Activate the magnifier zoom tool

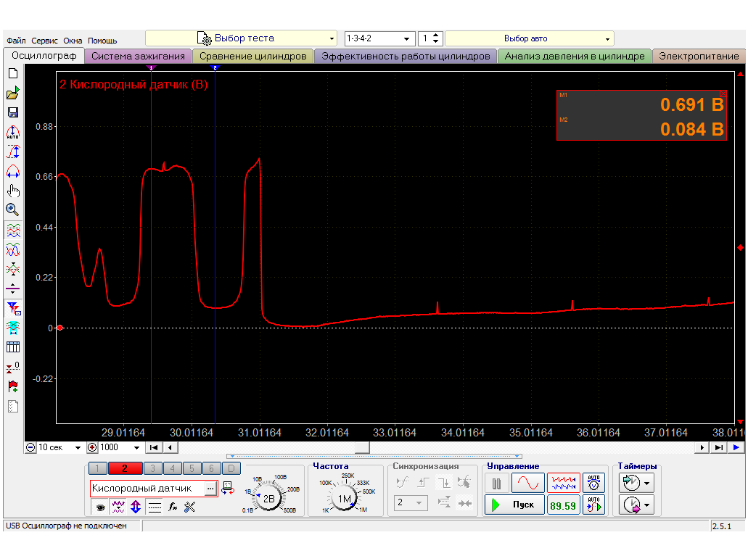[x=12, y=210]
